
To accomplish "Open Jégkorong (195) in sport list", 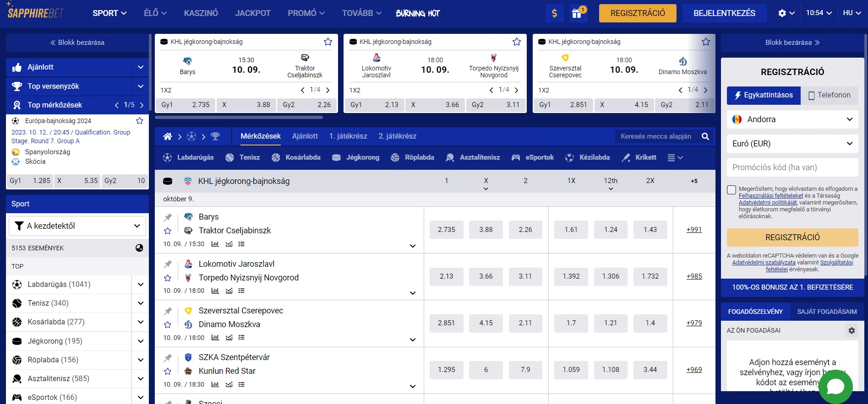I will (69, 341).
